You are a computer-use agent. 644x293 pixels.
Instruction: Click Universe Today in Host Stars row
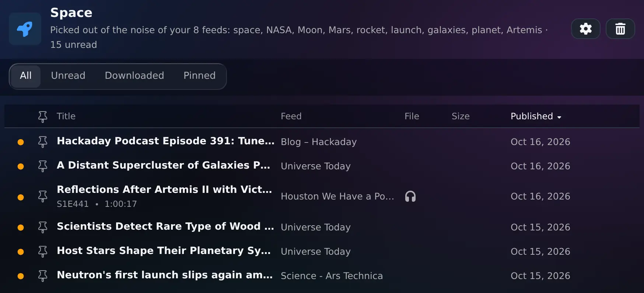316,252
